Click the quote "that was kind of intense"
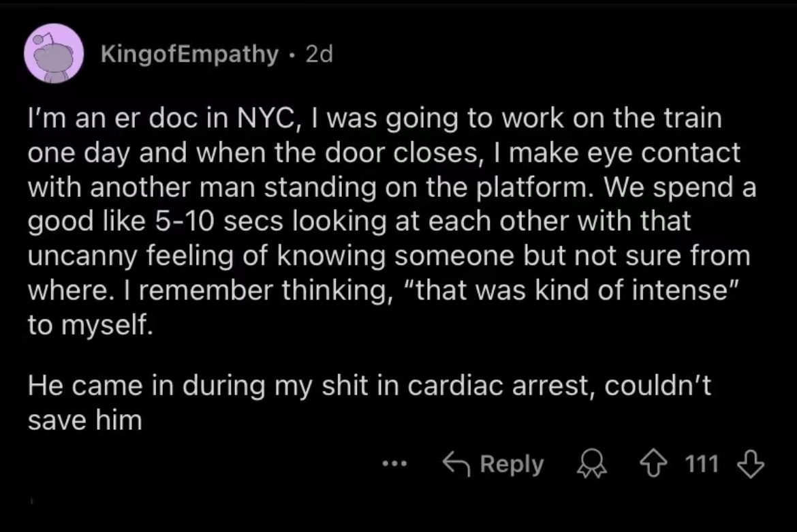The width and height of the screenshot is (797, 532). coord(564,290)
